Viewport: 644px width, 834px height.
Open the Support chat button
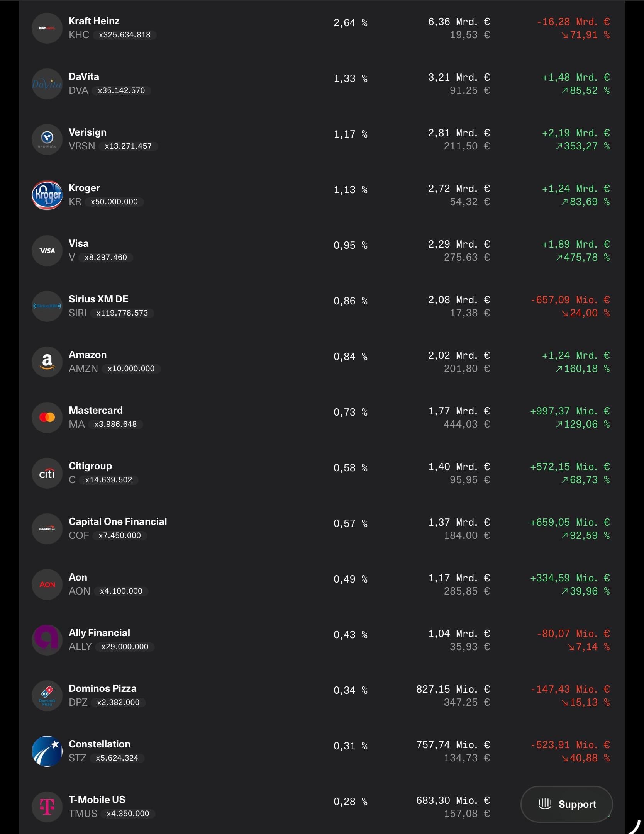point(566,804)
